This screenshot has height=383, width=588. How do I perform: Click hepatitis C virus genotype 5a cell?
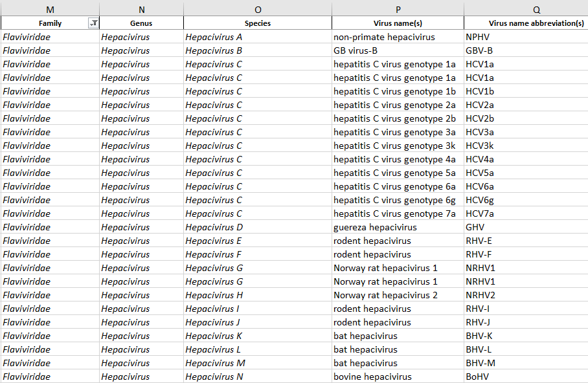pyautogui.click(x=398, y=173)
